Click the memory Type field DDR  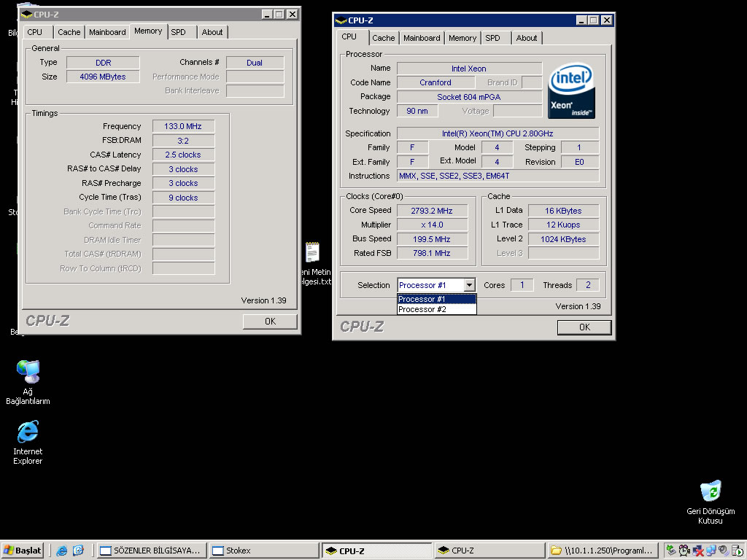click(103, 63)
